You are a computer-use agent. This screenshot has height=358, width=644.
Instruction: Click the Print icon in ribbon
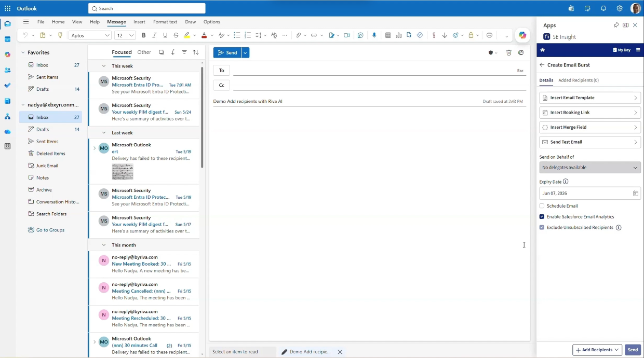pyautogui.click(x=489, y=35)
